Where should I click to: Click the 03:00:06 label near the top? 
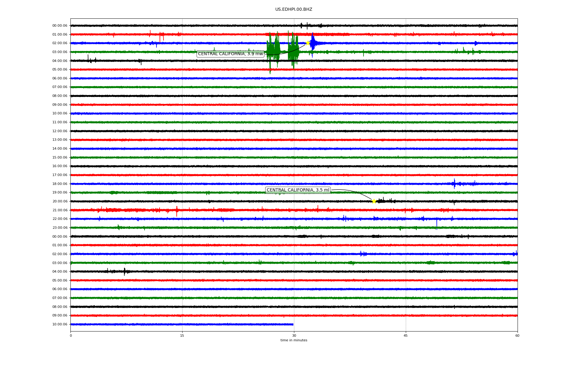60,52
